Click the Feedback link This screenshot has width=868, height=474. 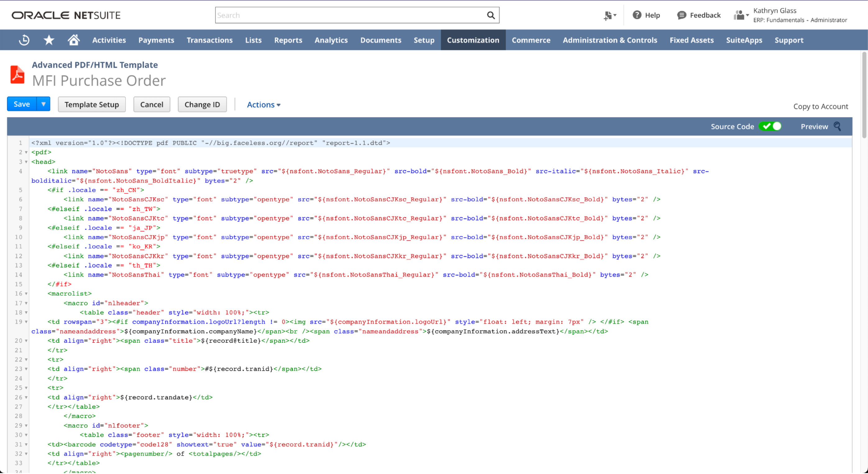(x=705, y=15)
